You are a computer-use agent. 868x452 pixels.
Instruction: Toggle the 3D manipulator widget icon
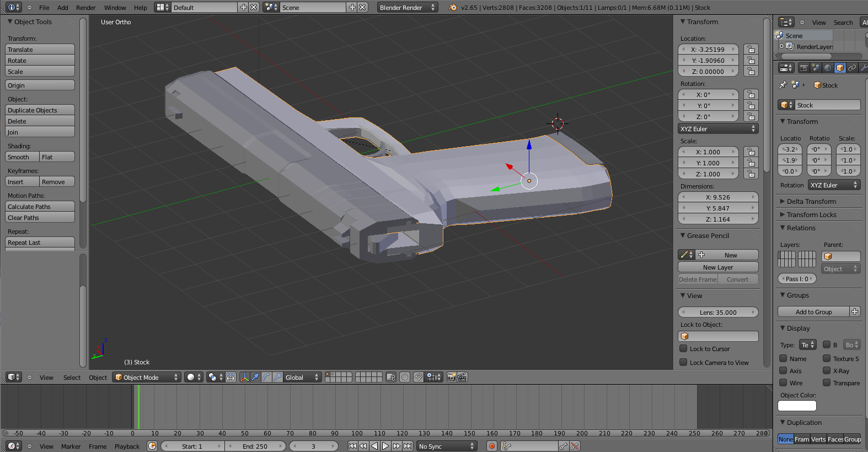[244, 377]
